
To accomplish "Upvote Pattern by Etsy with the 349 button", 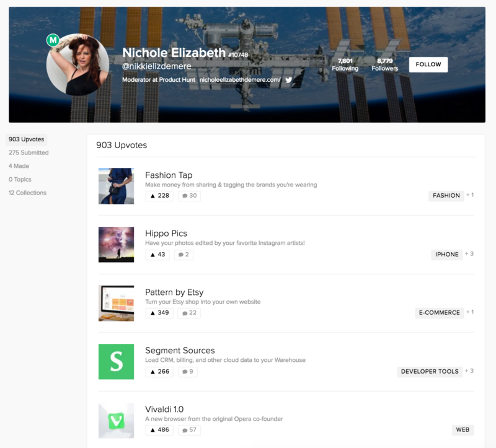I will 159,313.
